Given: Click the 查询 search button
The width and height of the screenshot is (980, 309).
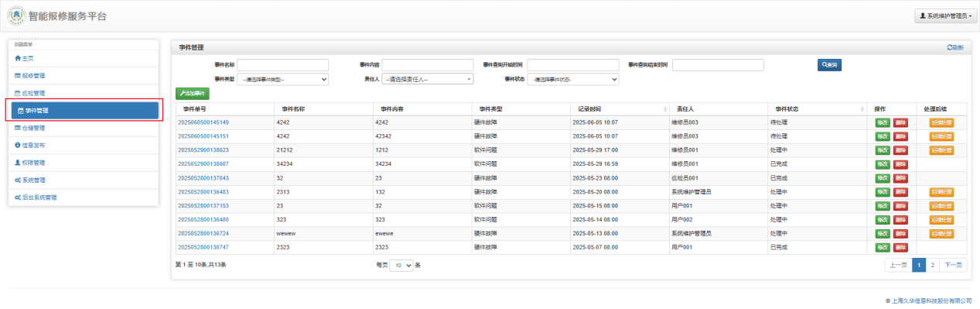Looking at the screenshot, I should point(829,65).
